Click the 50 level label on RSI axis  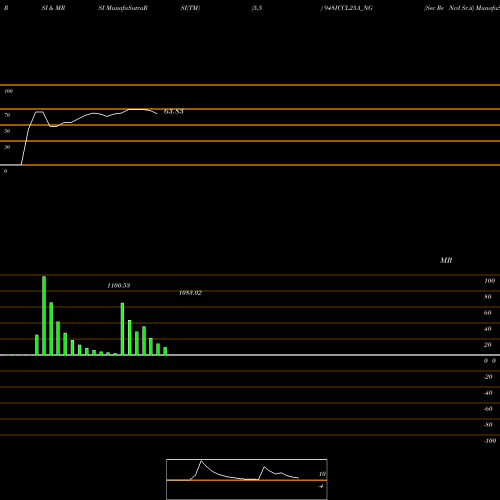click(x=7, y=131)
